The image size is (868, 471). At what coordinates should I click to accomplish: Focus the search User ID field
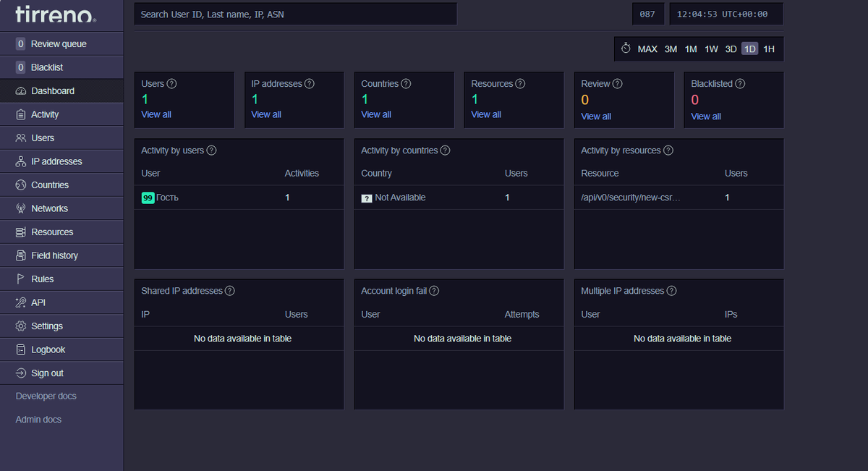[295, 14]
